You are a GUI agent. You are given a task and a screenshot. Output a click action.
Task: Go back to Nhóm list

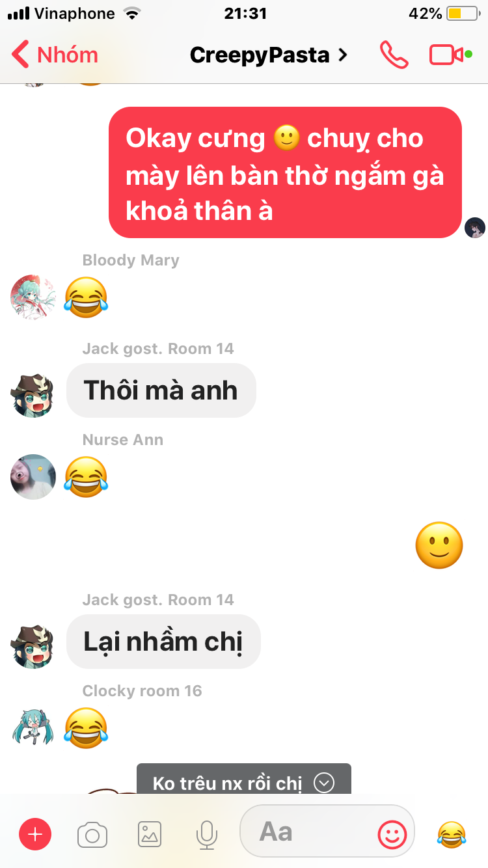point(55,55)
